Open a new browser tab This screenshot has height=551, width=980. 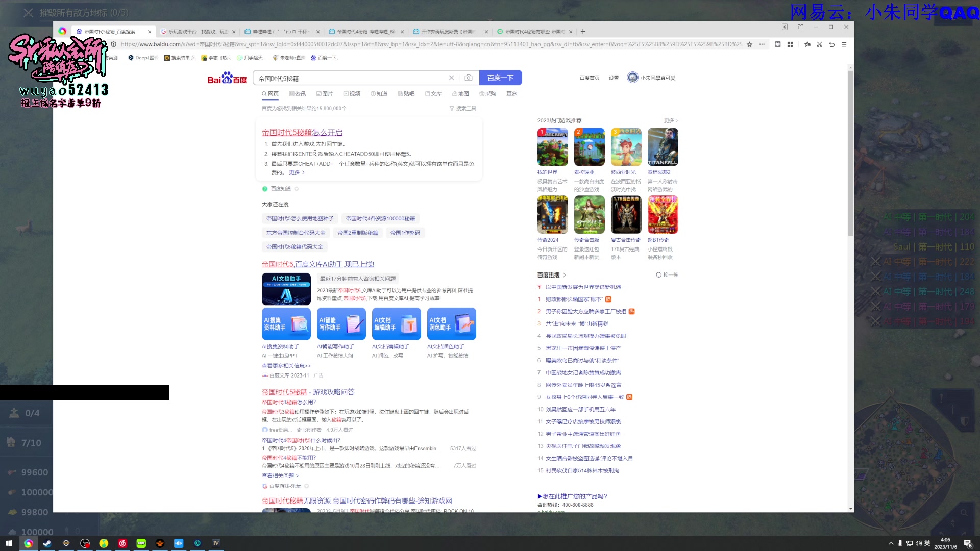[583, 32]
